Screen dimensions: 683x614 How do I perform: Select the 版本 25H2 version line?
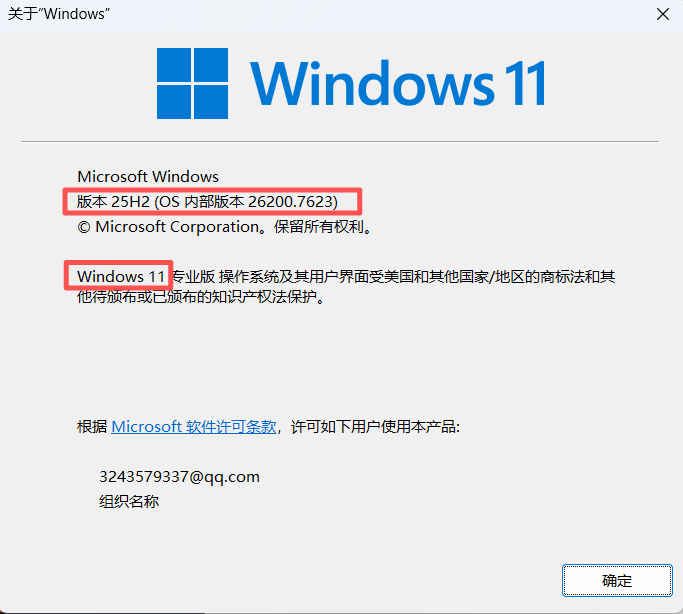pyautogui.click(x=207, y=202)
